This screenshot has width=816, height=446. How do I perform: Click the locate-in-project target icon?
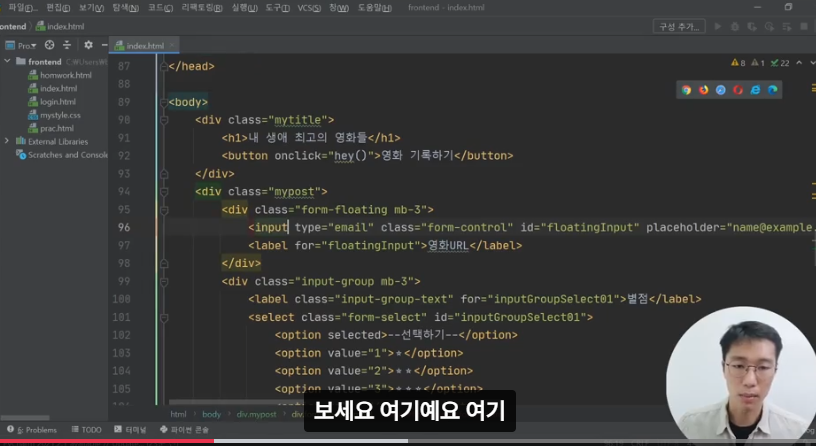click(x=49, y=45)
